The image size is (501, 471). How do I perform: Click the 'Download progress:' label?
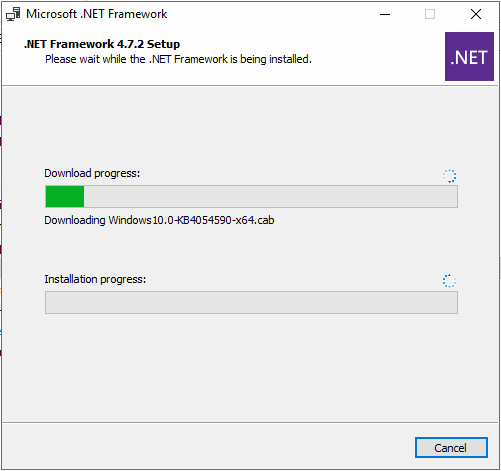(x=92, y=173)
